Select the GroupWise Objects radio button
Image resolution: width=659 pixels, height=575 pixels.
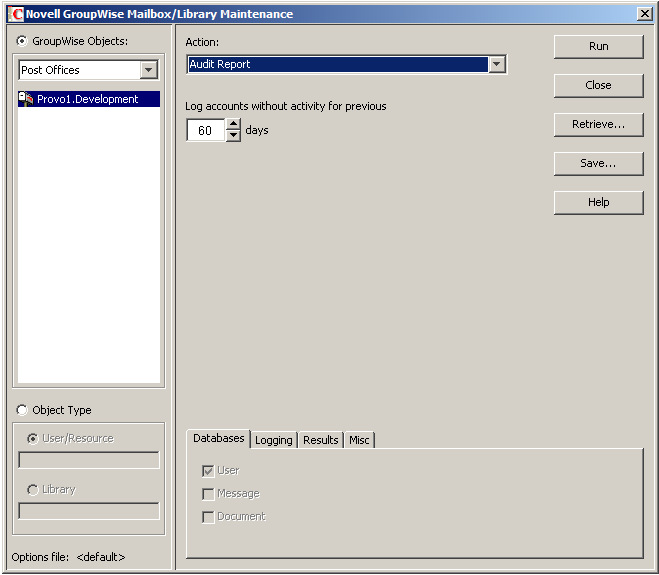(22, 41)
